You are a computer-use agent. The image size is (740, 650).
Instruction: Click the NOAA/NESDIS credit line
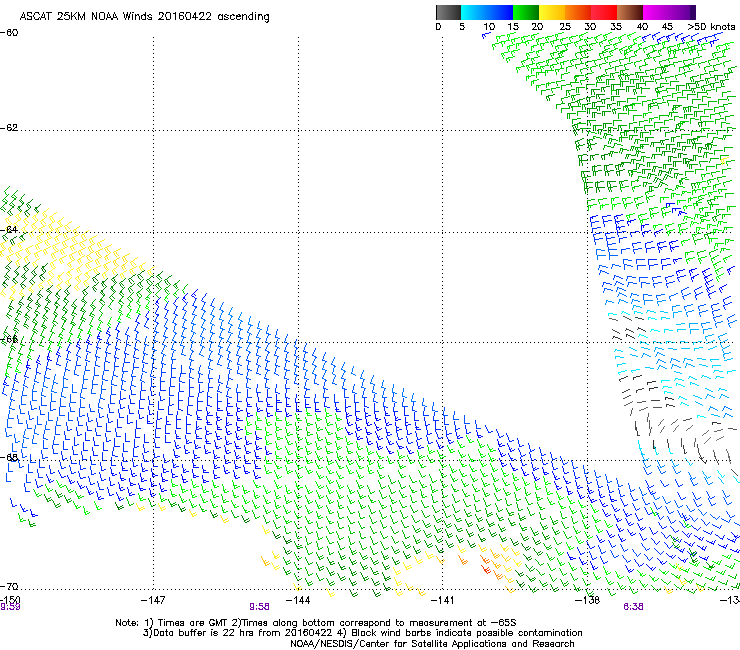click(x=432, y=644)
